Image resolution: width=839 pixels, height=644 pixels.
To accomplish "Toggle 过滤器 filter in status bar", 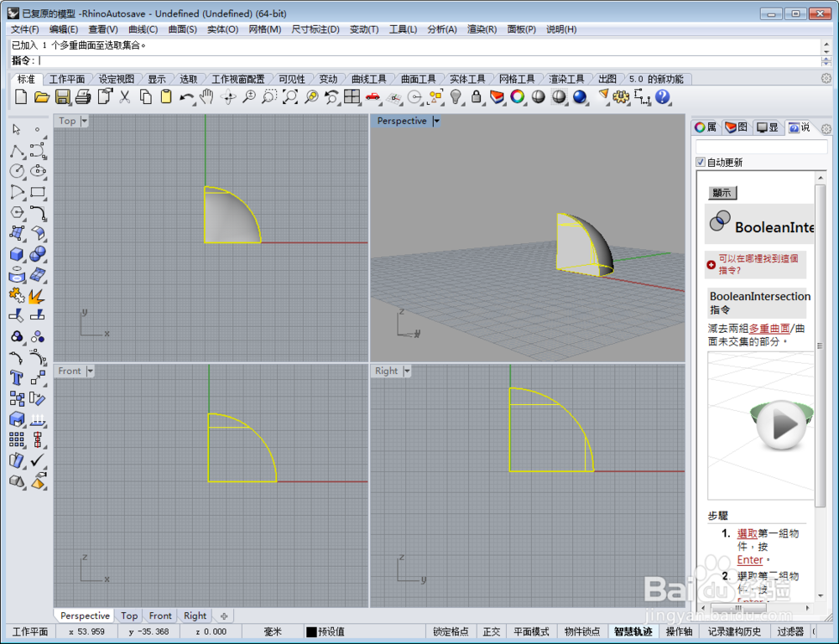I will (x=790, y=631).
